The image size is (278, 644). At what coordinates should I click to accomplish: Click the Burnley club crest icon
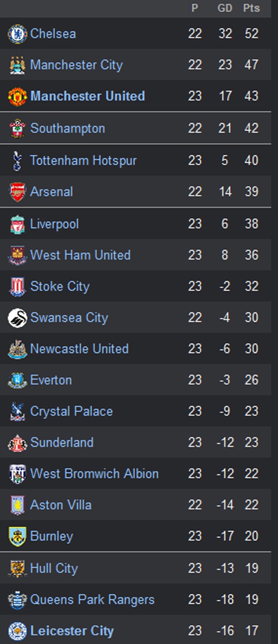click(17, 537)
